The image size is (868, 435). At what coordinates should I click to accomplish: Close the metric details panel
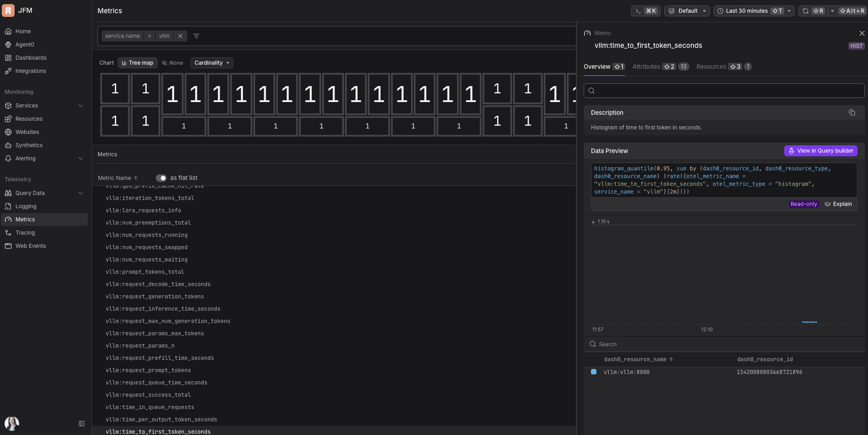pos(862,33)
